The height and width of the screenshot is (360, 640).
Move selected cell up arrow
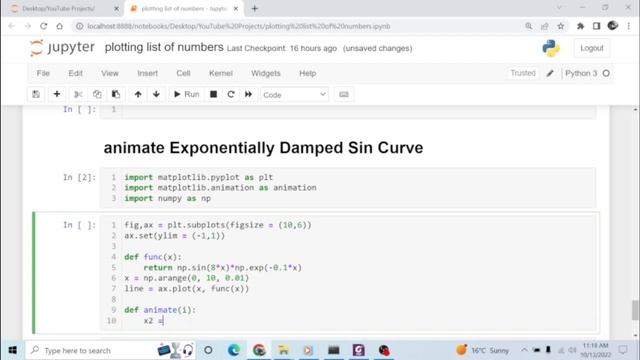[x=138, y=94]
